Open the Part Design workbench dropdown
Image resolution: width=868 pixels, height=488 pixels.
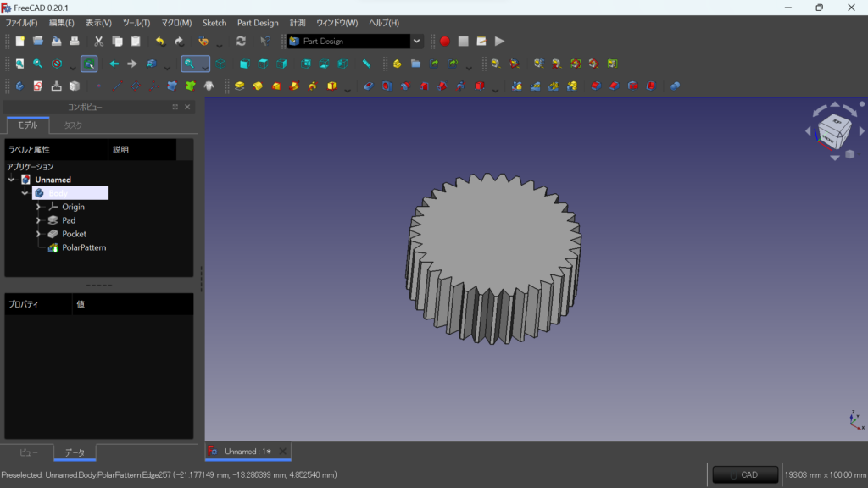coord(416,41)
